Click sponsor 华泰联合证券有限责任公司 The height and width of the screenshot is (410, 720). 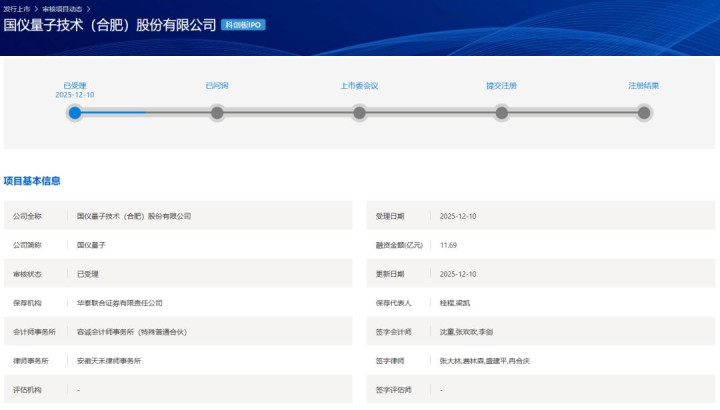point(120,303)
